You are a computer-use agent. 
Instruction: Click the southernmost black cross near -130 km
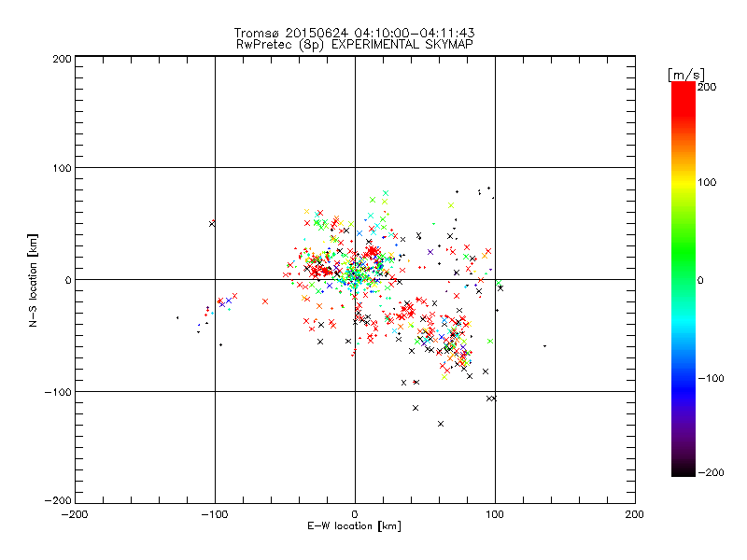tap(441, 424)
